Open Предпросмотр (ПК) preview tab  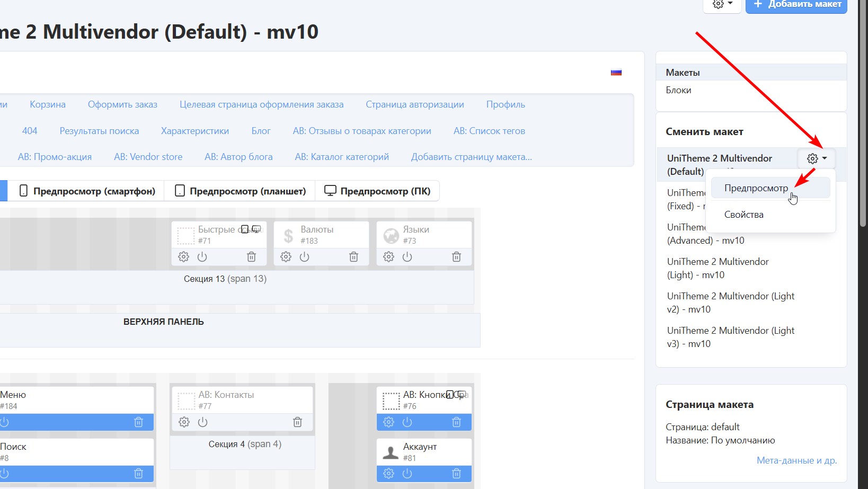click(377, 191)
